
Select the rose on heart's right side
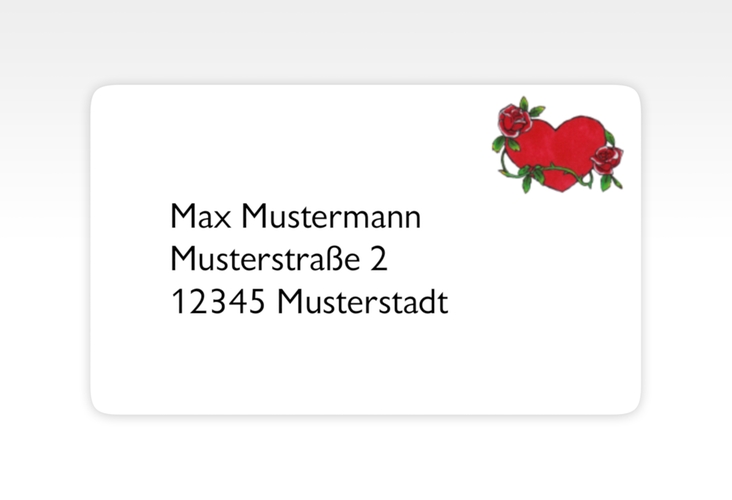point(606,159)
